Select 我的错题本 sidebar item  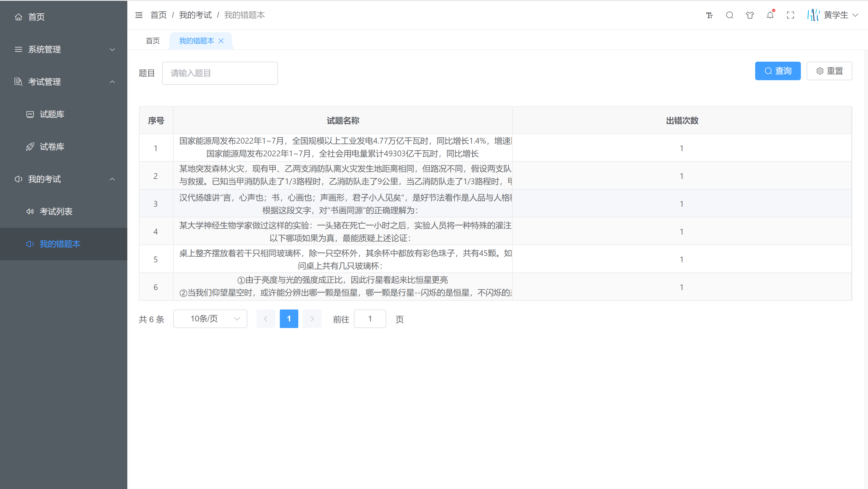point(63,244)
